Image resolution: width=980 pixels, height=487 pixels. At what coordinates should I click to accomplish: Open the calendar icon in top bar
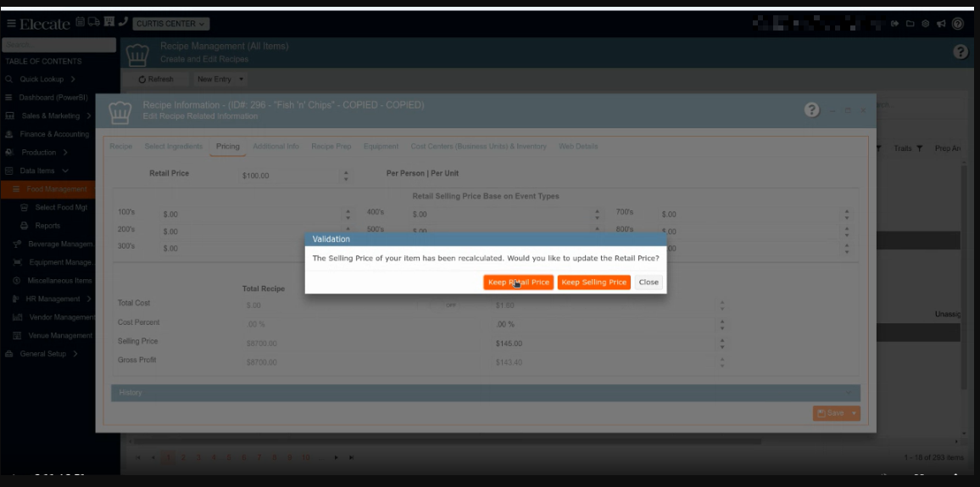tap(80, 23)
